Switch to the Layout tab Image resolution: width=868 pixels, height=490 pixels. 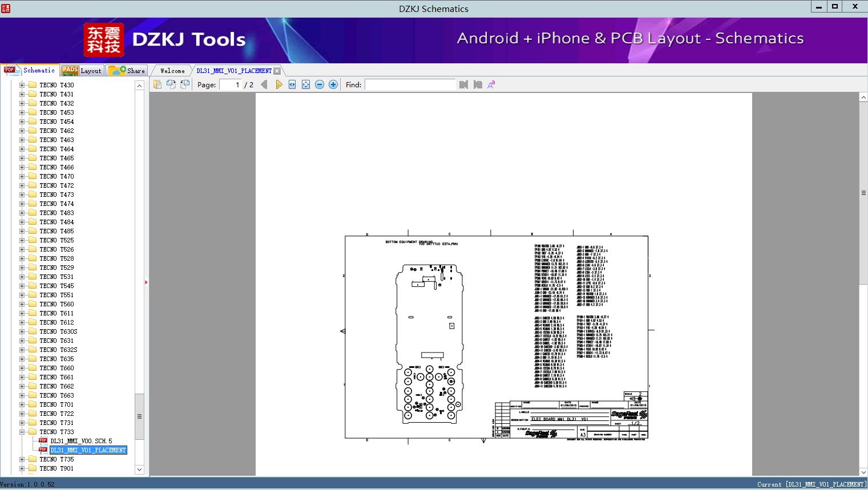tap(82, 71)
